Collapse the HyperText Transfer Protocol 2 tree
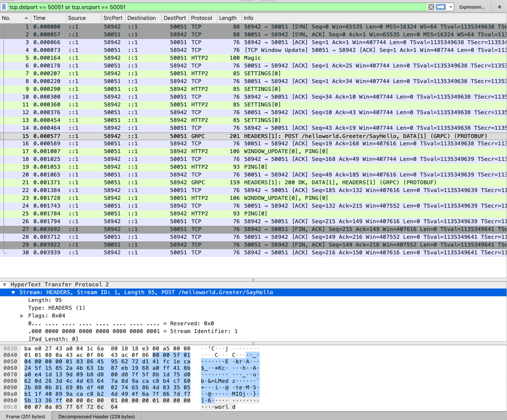This screenshot has width=507, height=420. click(x=5, y=285)
